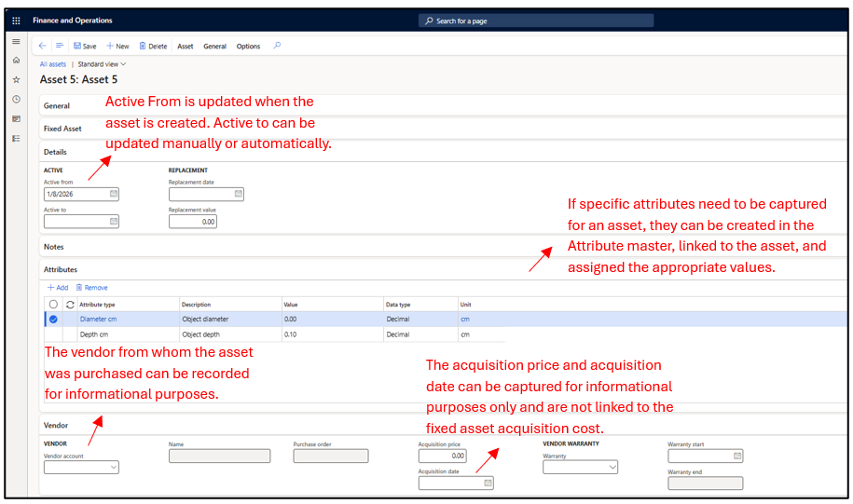Screen dimensions: 853x504
Task: Open Favorites star in sidebar
Action: tap(17, 79)
